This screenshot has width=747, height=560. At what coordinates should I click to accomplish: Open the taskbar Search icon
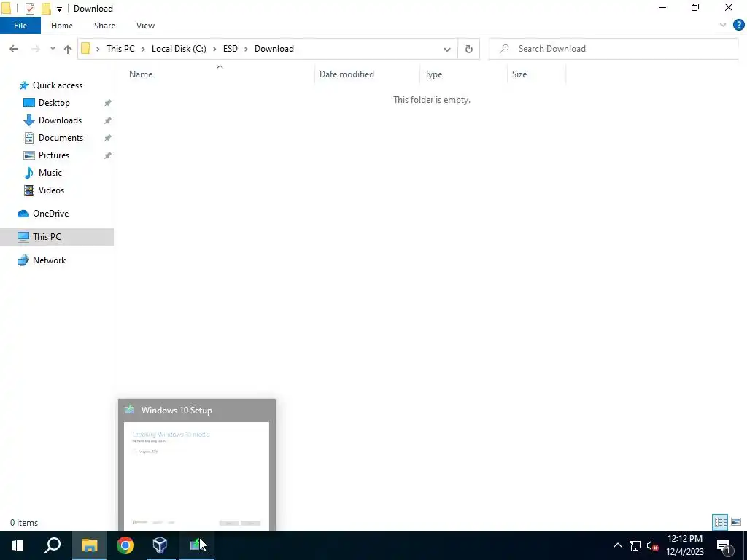53,545
